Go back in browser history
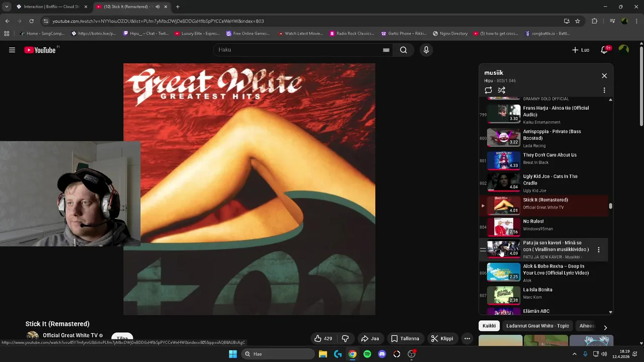Screen dimensions: 644x362 pos(7,21)
